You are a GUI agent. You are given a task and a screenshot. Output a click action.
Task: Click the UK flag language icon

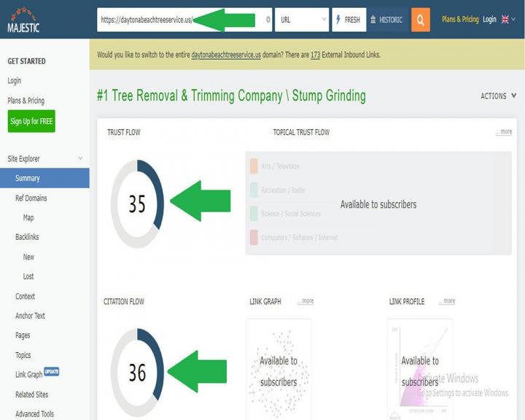pyautogui.click(x=505, y=20)
